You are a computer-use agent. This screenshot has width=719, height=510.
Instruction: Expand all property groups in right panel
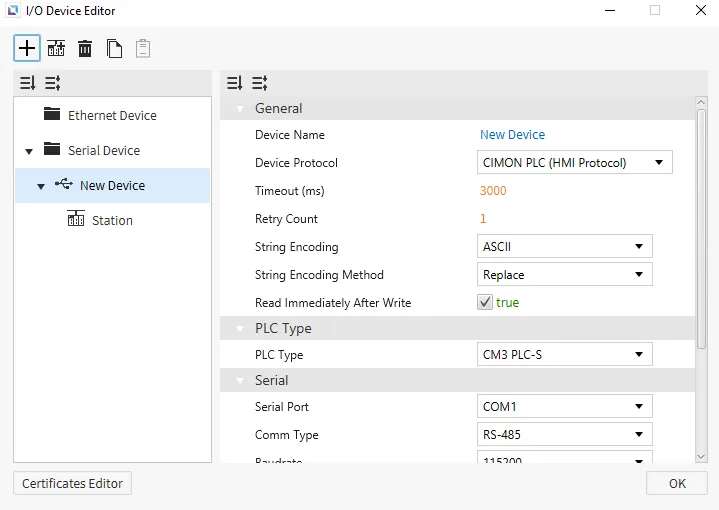(x=259, y=83)
